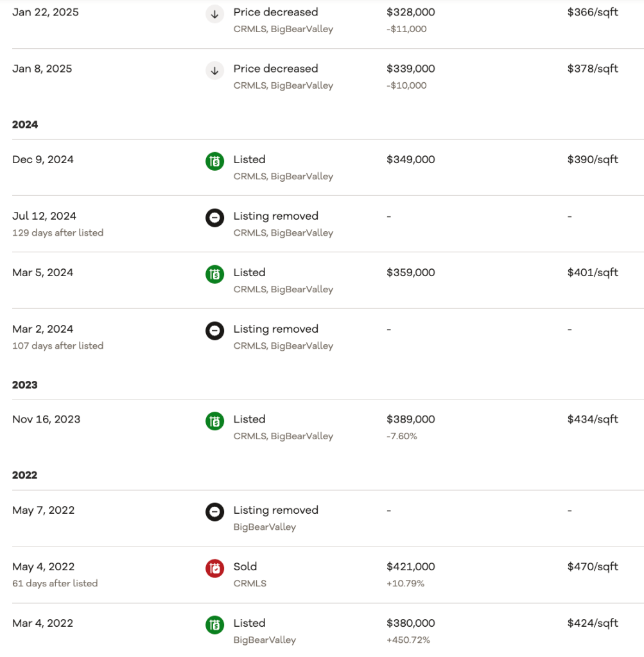Click the Listing removed icon for May 7, 2022

pyautogui.click(x=214, y=512)
